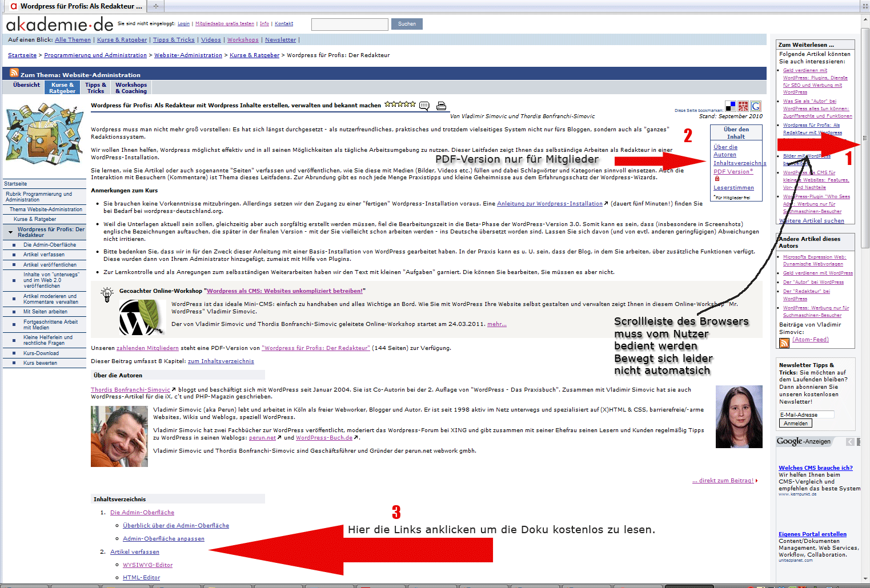The image size is (870, 588).
Task: Open Anleitung zur Wordpress-Installation link
Action: [x=550, y=204]
